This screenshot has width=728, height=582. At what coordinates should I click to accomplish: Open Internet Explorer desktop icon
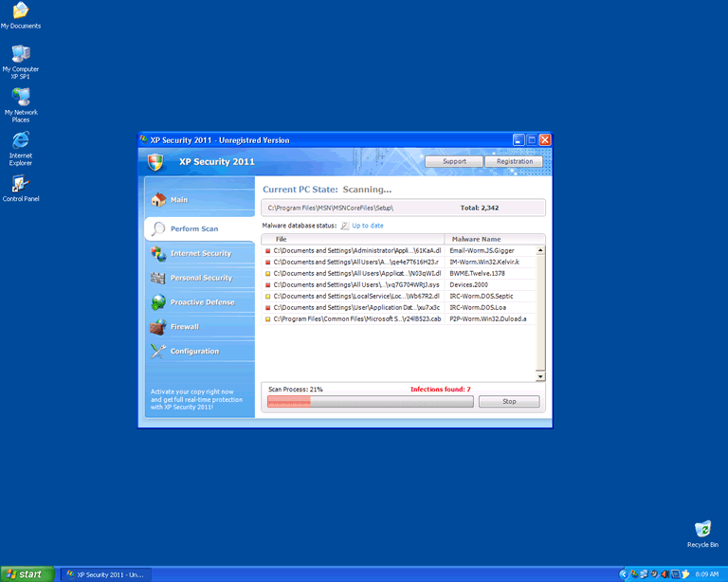pos(20,140)
